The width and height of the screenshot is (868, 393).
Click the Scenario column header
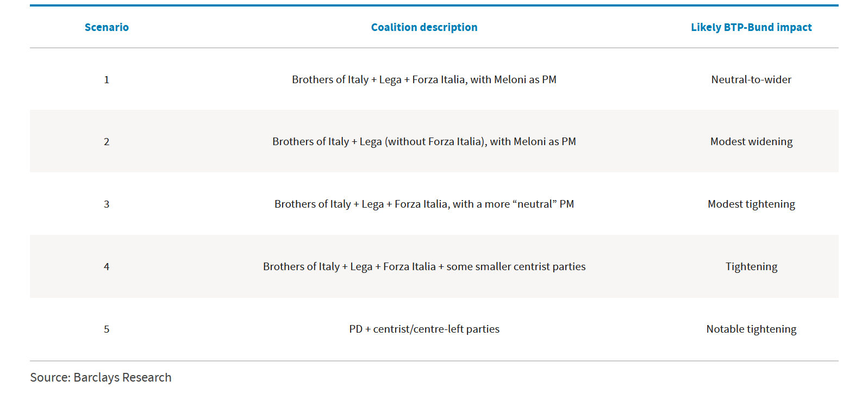(107, 27)
